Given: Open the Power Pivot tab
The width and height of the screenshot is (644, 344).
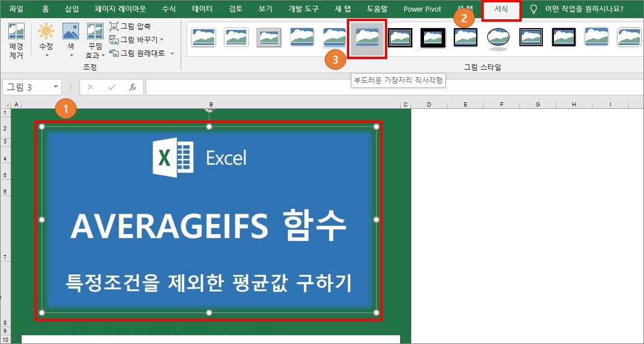Looking at the screenshot, I should point(422,9).
